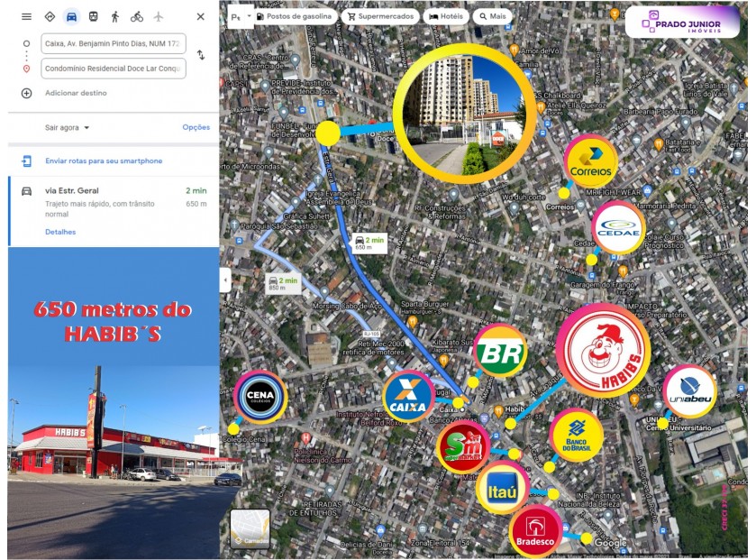Filter by Hotéis
The image size is (756, 560).
pyautogui.click(x=446, y=16)
